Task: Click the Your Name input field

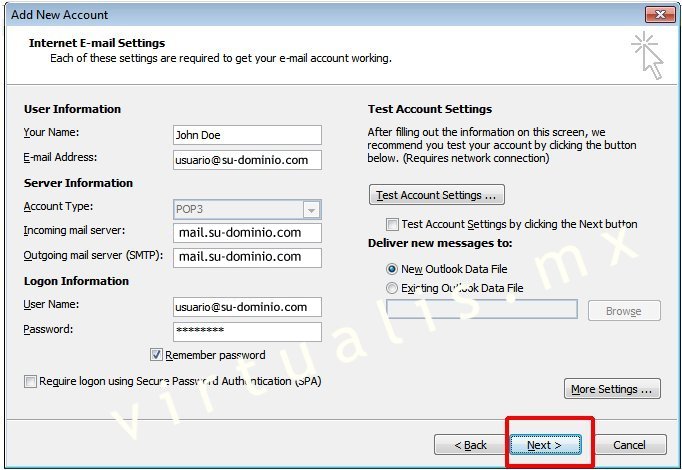Action: [247, 135]
